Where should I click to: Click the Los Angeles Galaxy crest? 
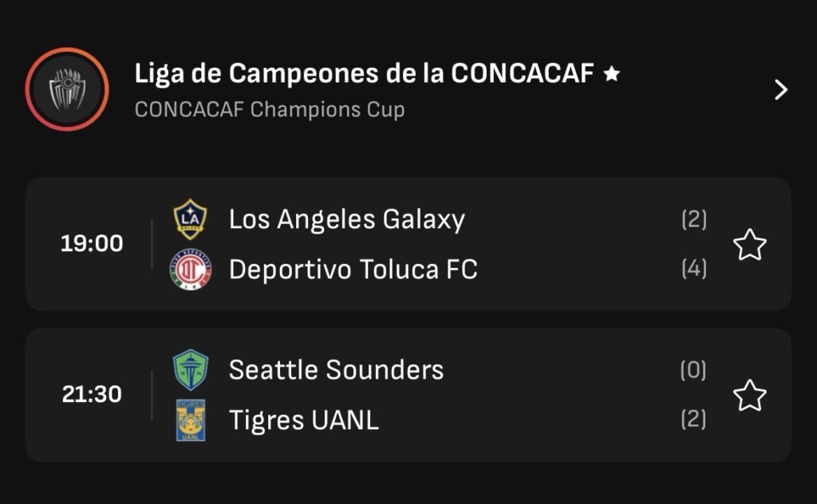tap(191, 219)
